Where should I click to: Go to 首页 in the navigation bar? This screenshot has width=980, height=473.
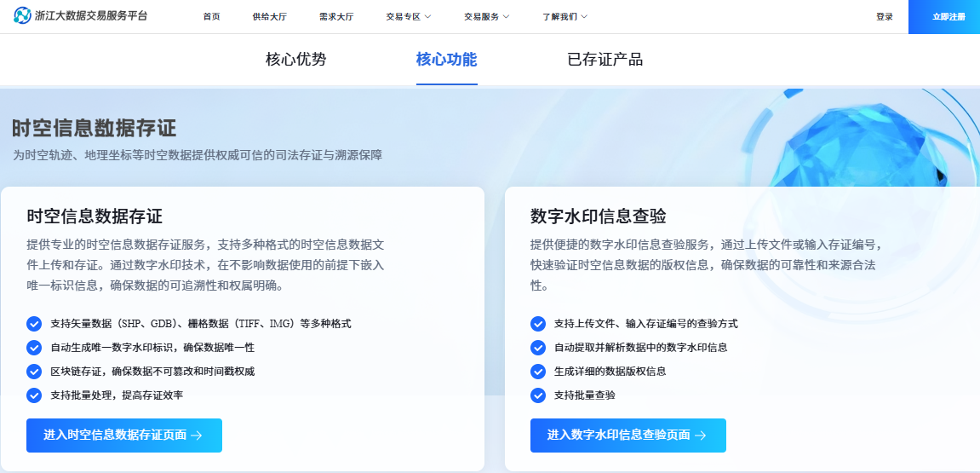click(x=211, y=17)
